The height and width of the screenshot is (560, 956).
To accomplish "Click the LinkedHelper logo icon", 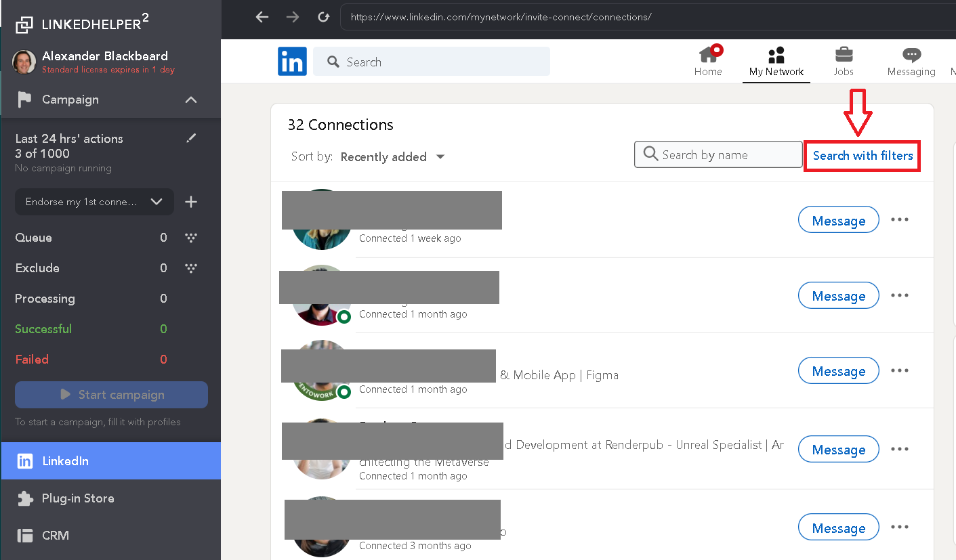I will [x=24, y=24].
